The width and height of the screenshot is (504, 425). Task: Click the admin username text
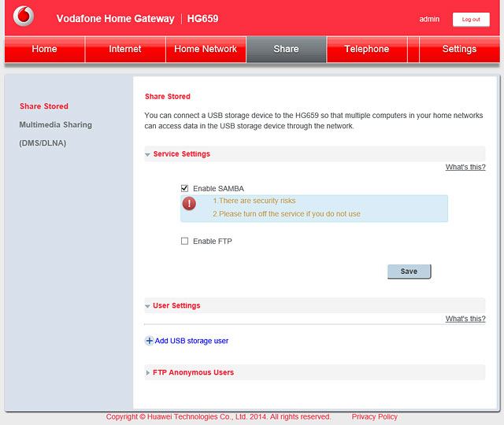click(429, 19)
